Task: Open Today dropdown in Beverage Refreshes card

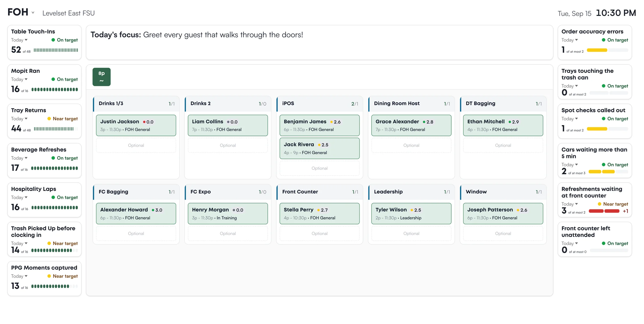Action: point(19,158)
